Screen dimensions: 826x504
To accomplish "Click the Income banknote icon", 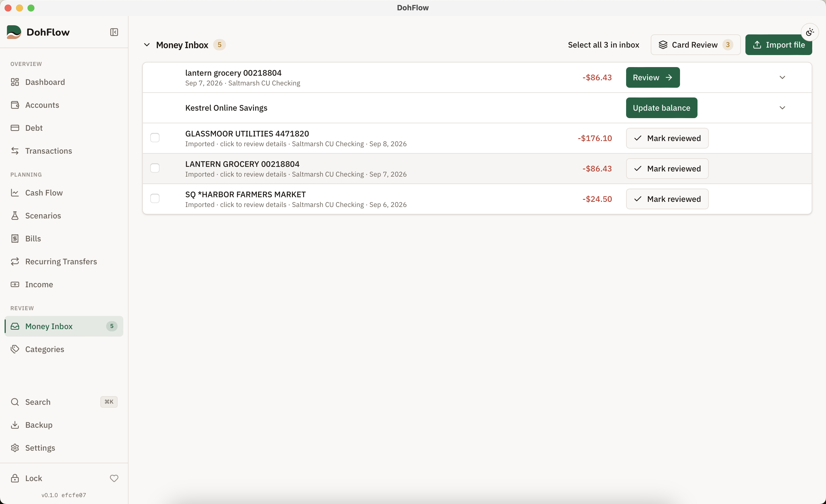I will 15,284.
